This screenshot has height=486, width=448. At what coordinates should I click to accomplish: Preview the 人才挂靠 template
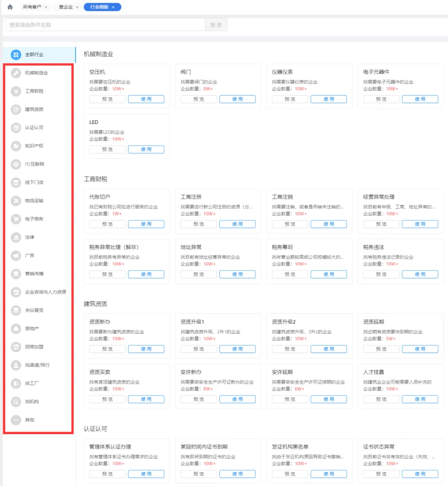pos(381,399)
